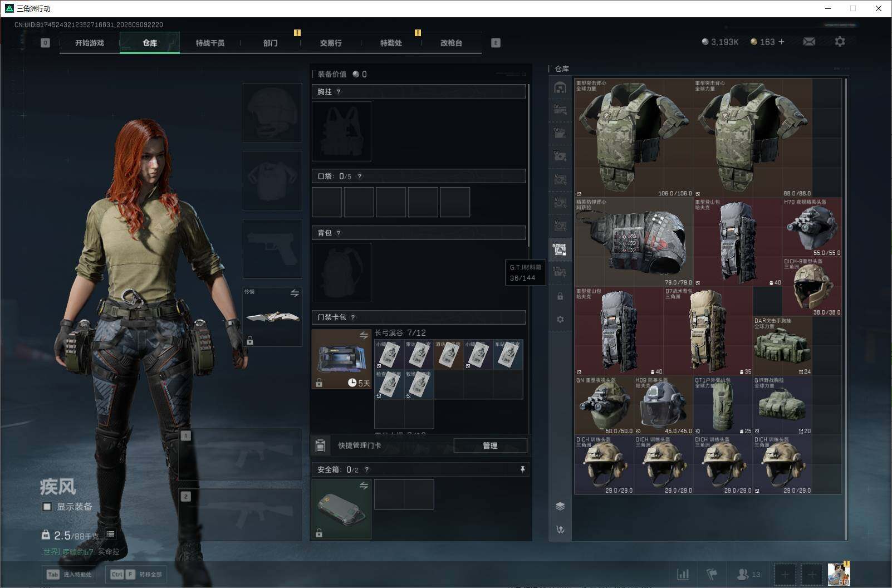Click help icon next to 门禁卡包

353,317
